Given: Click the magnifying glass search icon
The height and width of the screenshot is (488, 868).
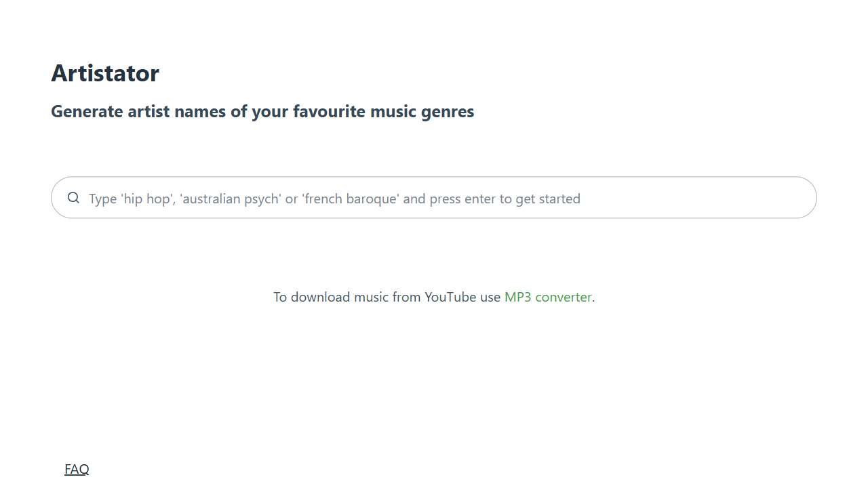Looking at the screenshot, I should (73, 198).
